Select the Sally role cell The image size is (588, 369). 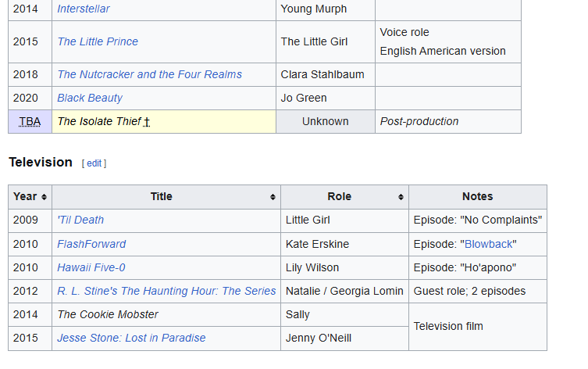tap(344, 314)
